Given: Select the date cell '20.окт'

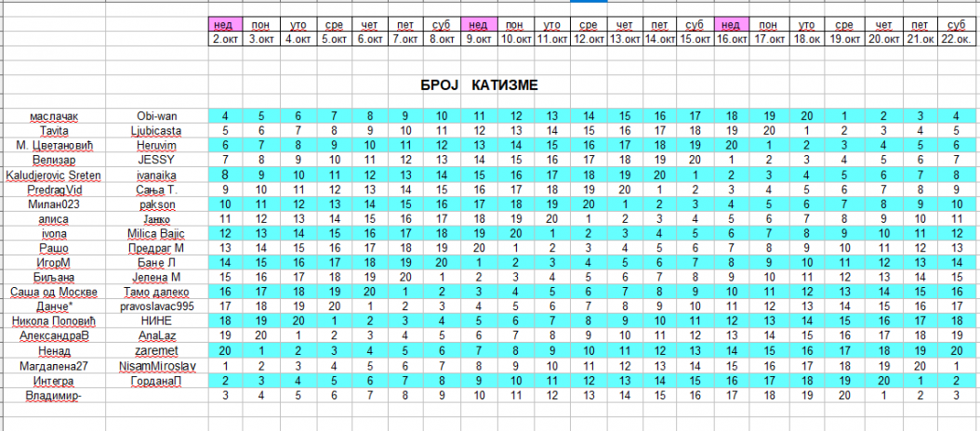Looking at the screenshot, I should pyautogui.click(x=883, y=39).
